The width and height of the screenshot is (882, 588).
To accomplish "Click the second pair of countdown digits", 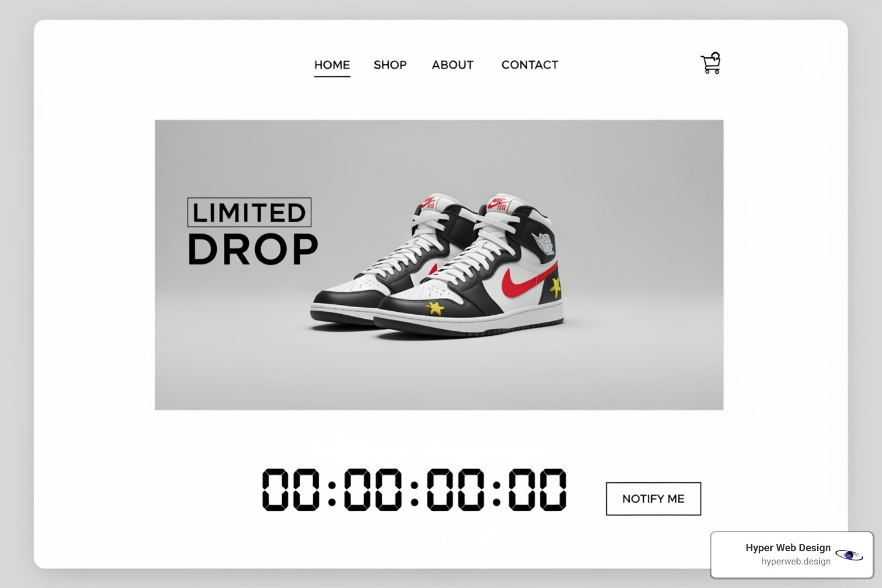I will 373,490.
